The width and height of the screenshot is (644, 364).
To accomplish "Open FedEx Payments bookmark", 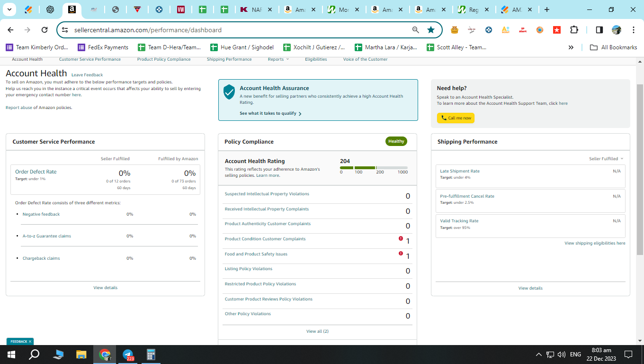I will (103, 47).
